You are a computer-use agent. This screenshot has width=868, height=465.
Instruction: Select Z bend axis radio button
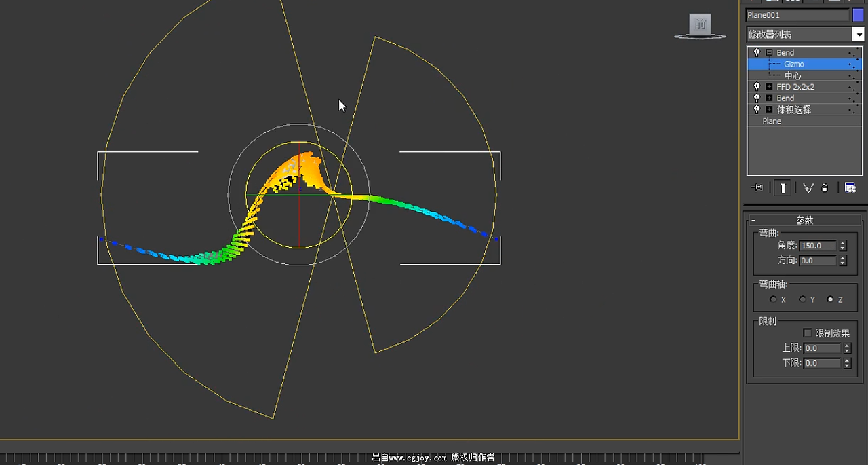tap(831, 299)
